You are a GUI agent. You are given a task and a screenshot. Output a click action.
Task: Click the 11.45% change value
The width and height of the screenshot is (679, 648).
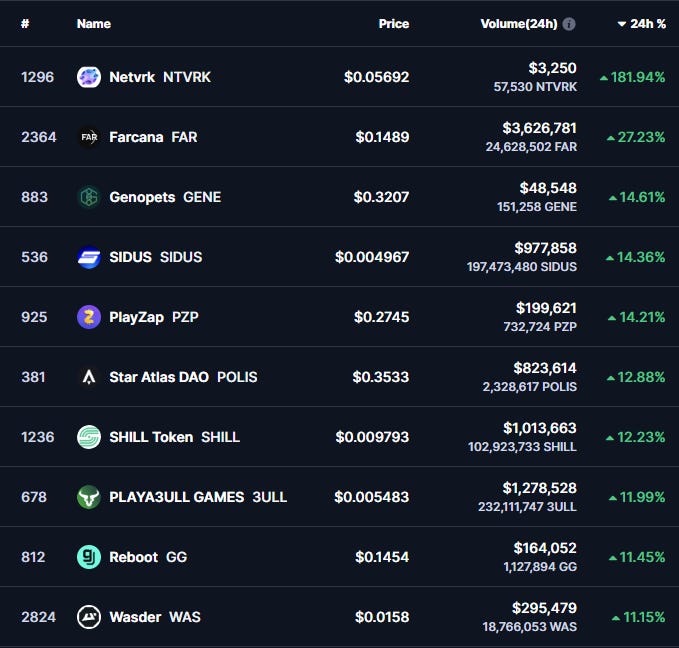tap(643, 557)
